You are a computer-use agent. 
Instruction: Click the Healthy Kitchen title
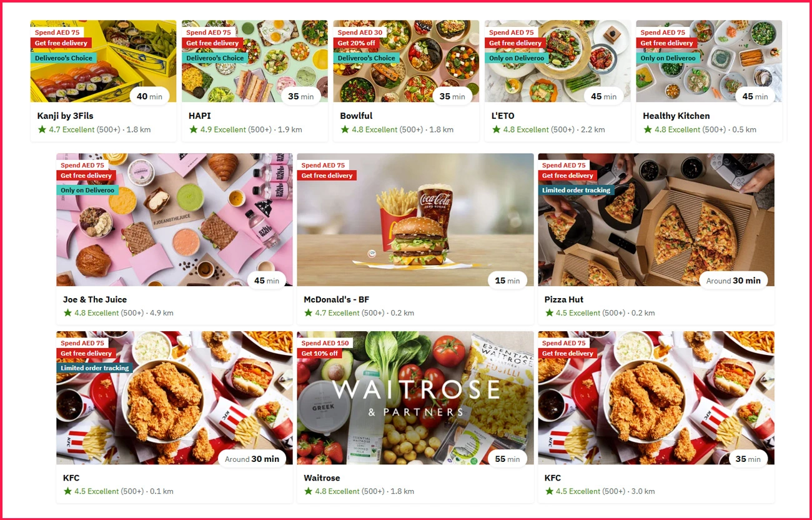[676, 116]
